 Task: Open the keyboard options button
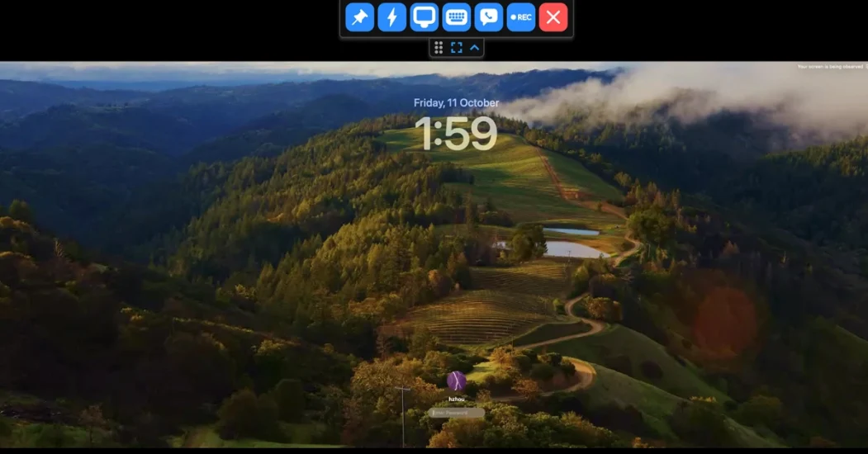point(457,17)
